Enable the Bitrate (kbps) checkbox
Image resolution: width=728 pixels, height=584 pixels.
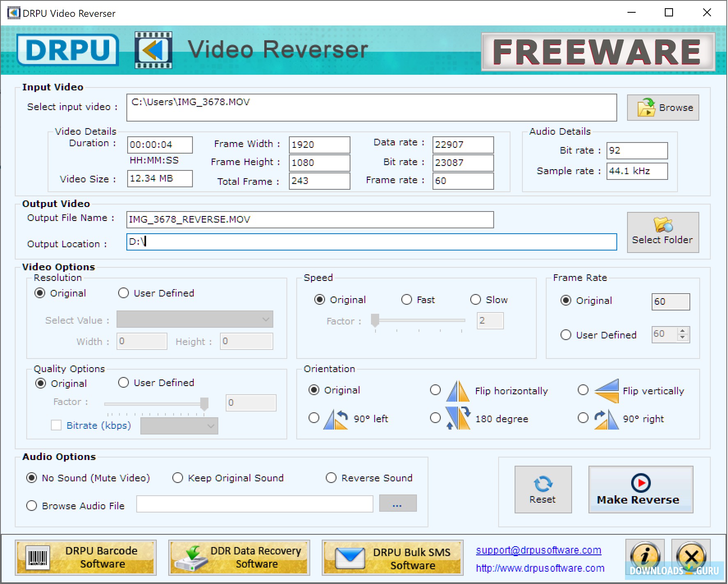pos(56,425)
